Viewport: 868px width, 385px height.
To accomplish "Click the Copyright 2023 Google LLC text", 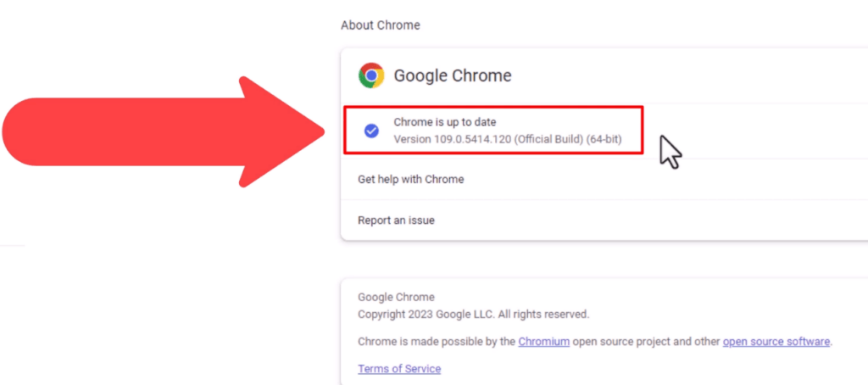I will (427, 315).
